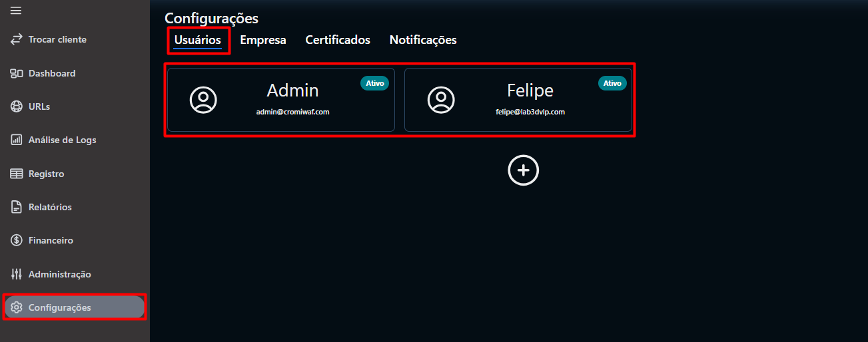The image size is (868, 342).
Task: Click the Administração sliders icon
Action: pos(17,274)
